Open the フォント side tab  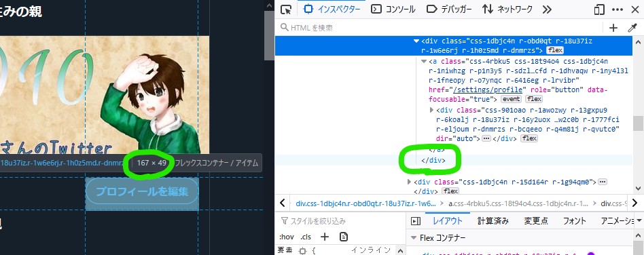575,221
